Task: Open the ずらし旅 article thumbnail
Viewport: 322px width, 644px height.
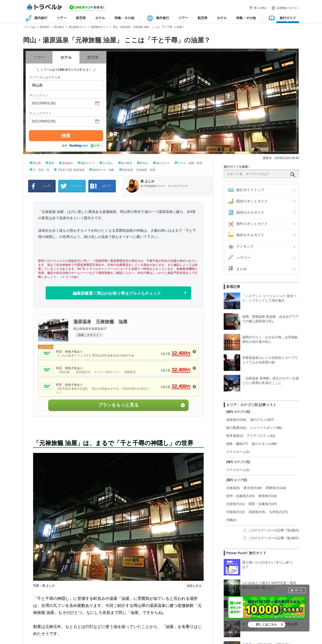Action: coord(232,567)
